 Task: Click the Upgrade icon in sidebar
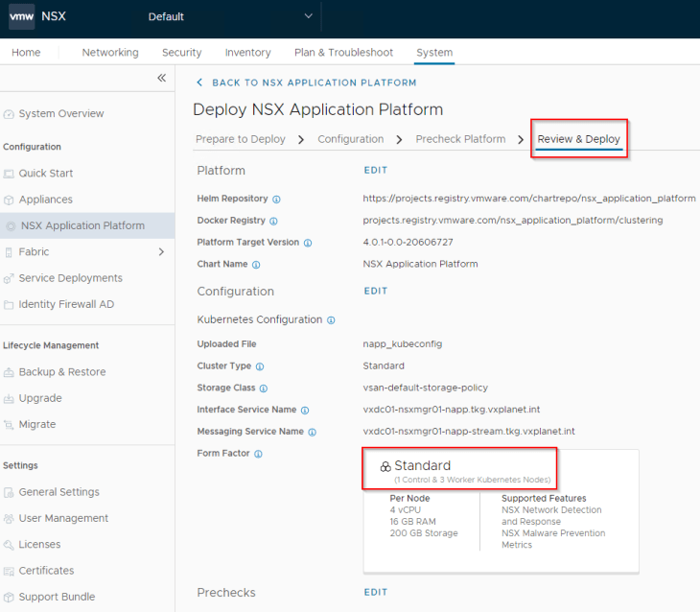(9, 398)
